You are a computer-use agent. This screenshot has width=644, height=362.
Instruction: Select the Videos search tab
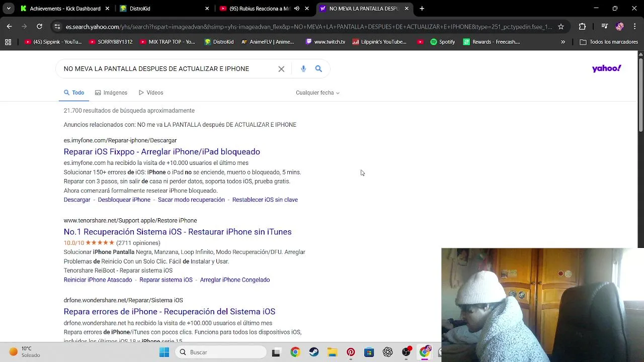coord(151,93)
